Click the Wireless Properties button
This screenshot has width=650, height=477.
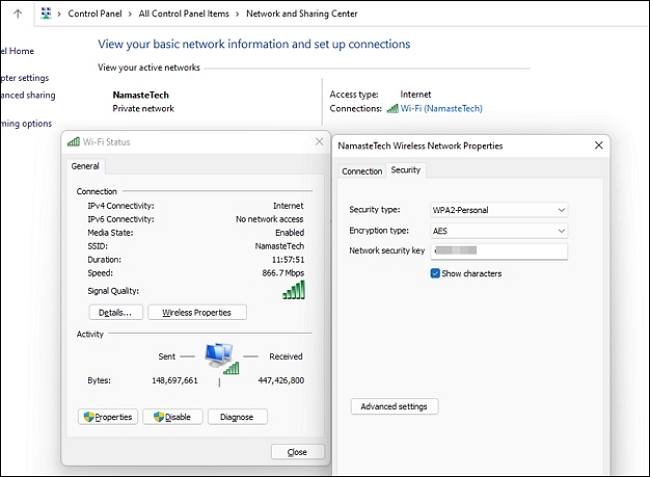click(197, 312)
